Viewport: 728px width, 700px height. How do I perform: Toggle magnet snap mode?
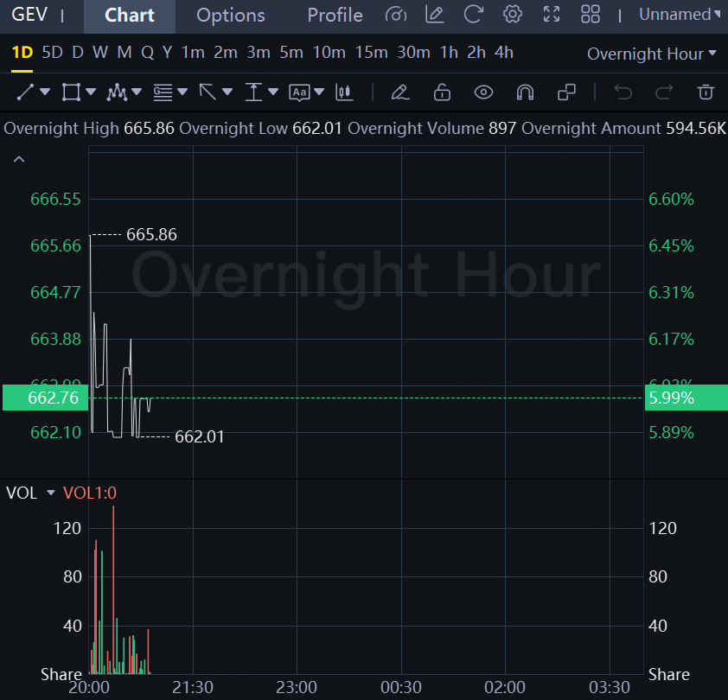click(x=525, y=92)
